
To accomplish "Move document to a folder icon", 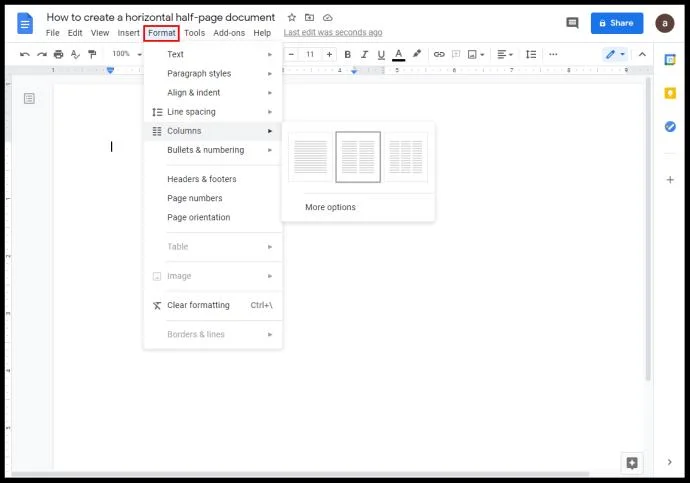I will pyautogui.click(x=310, y=18).
